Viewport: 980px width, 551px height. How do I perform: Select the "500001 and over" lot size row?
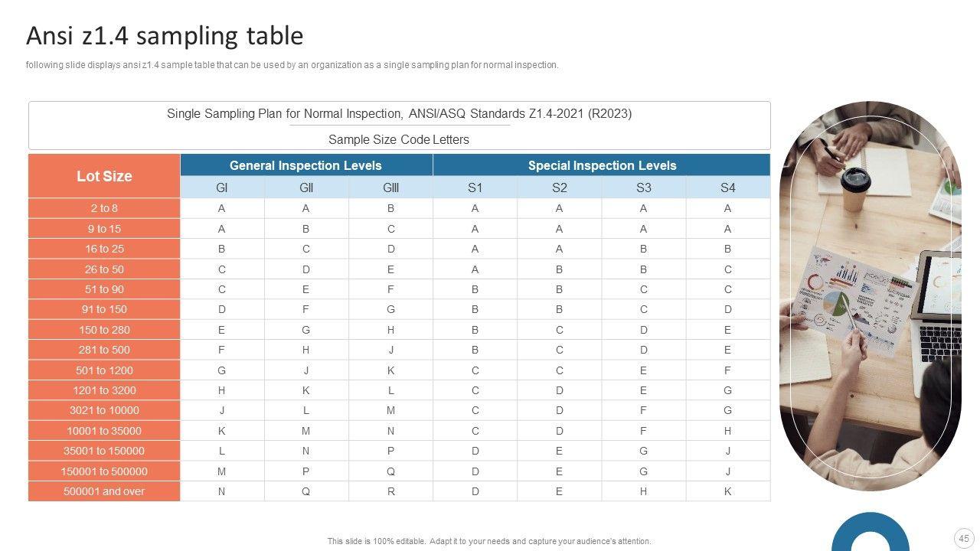coord(104,491)
